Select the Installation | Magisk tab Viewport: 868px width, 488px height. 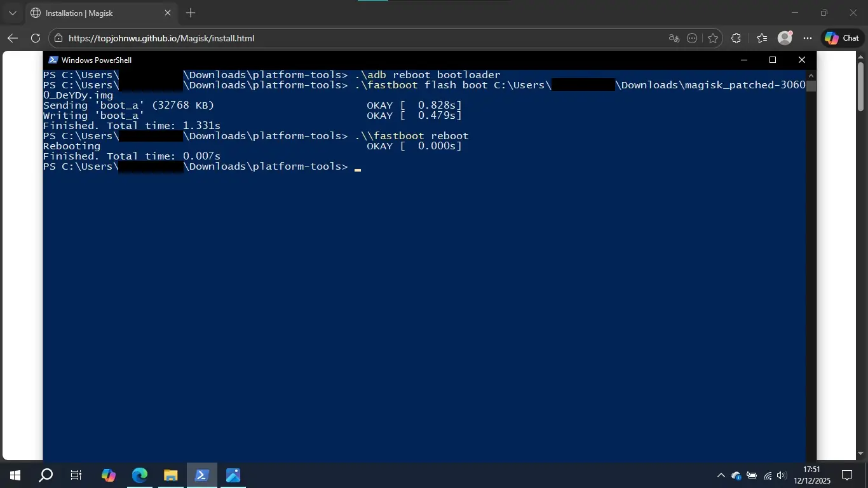click(x=95, y=13)
